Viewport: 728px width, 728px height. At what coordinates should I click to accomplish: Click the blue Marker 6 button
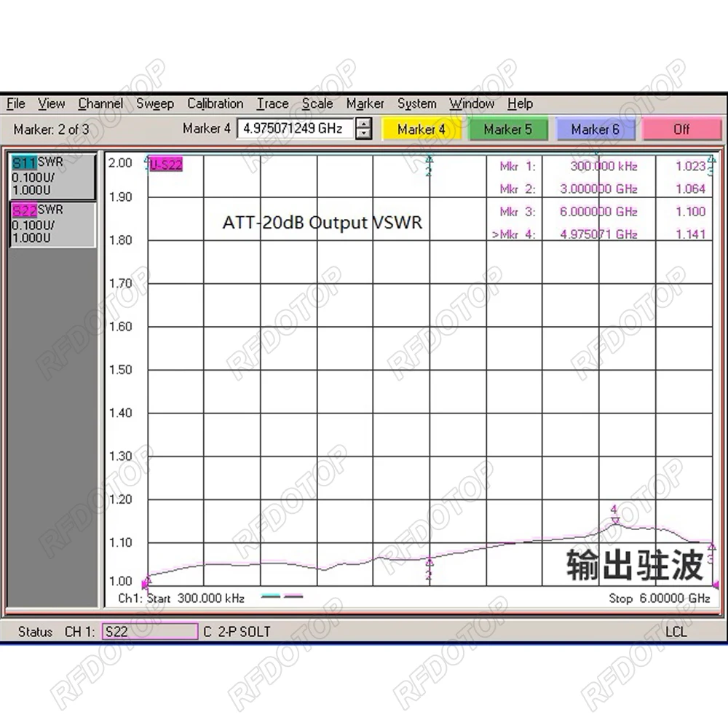pyautogui.click(x=596, y=129)
